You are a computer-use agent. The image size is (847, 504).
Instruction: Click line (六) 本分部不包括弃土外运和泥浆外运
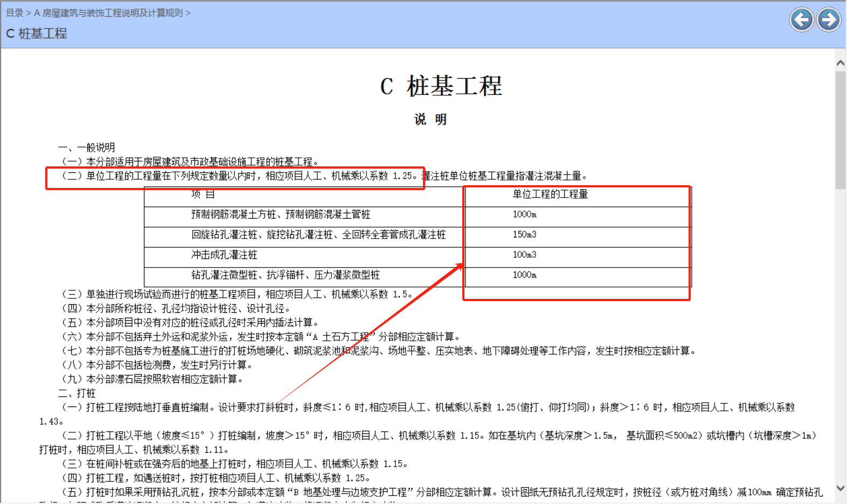(261, 337)
